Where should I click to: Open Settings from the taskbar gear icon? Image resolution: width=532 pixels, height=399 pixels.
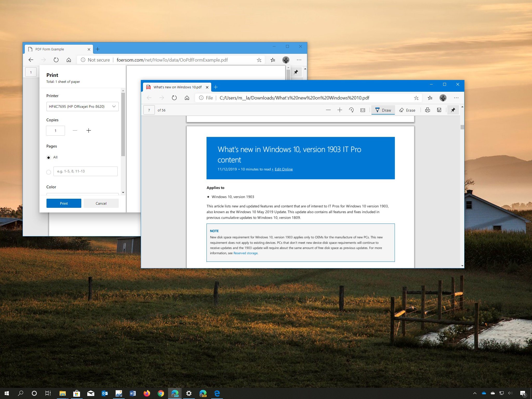pos(189,393)
